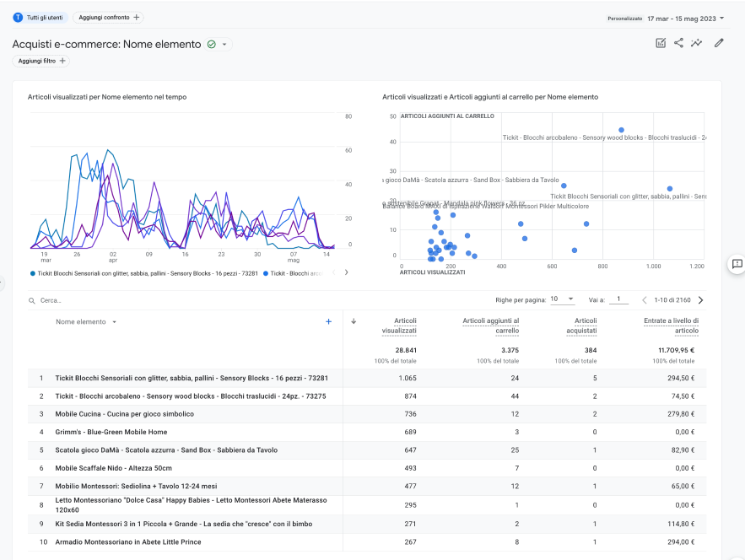Expand Righe per pagina dropdown

pyautogui.click(x=562, y=299)
